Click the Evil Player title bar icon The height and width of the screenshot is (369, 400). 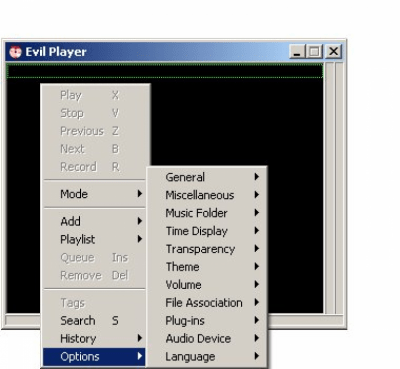click(15, 52)
